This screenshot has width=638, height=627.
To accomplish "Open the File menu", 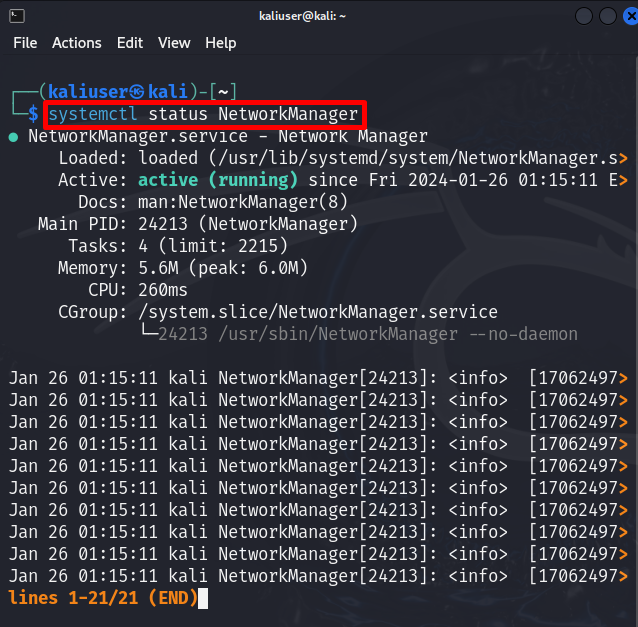I will click(25, 43).
